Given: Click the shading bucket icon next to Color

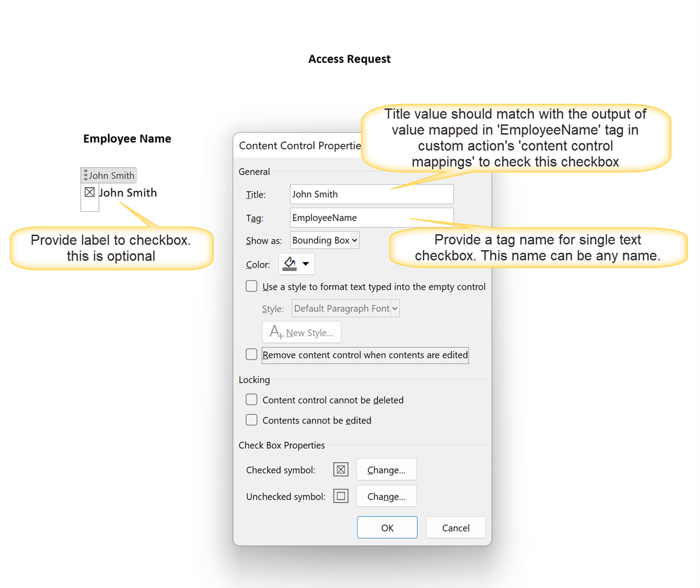Looking at the screenshot, I should [291, 263].
